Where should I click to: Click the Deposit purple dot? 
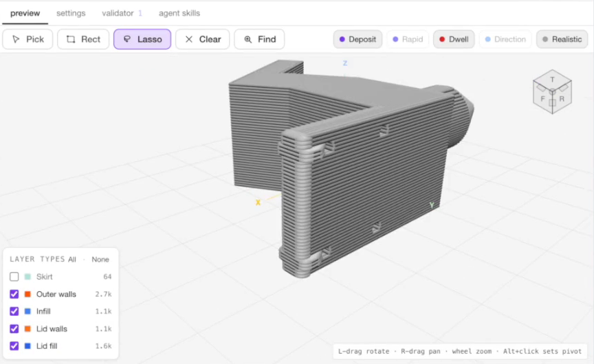[342, 39]
